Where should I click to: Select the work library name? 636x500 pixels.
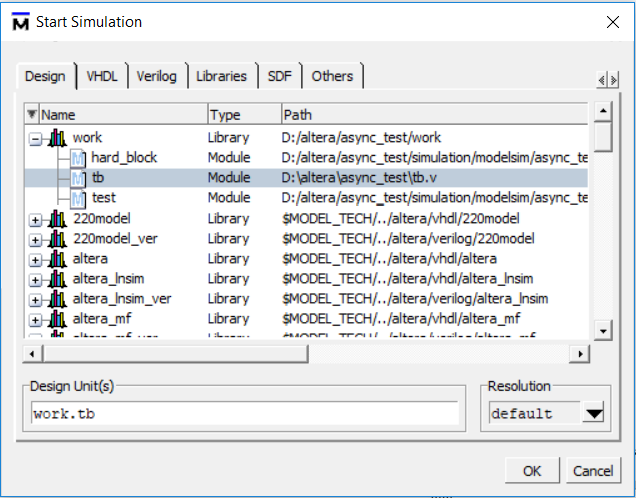coord(88,138)
